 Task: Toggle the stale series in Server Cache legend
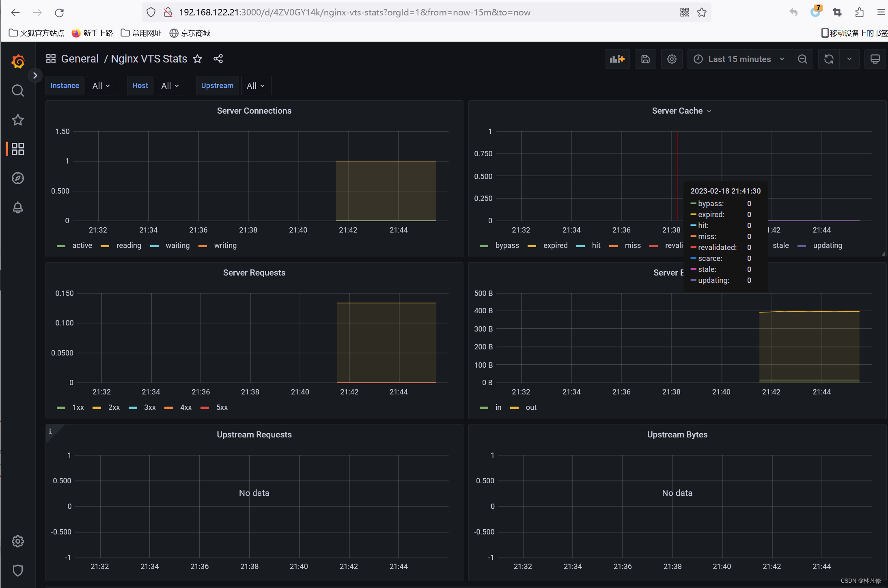[x=780, y=246]
